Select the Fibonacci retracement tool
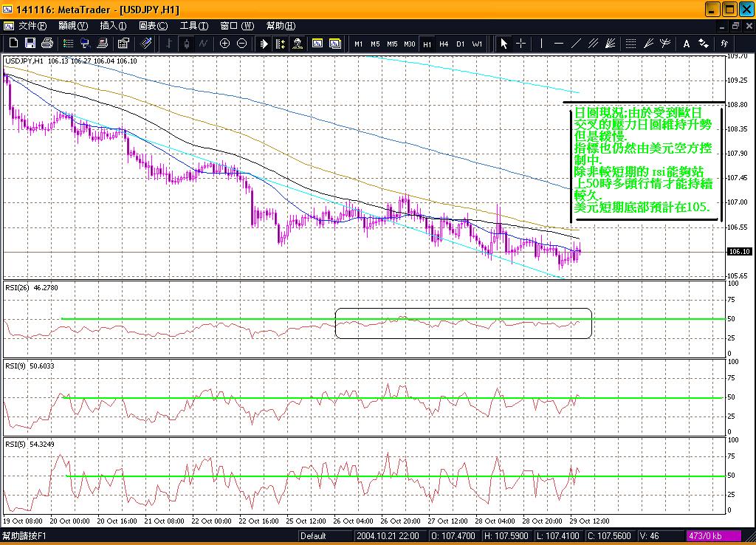Viewport: 756px width, 545px height. tap(630, 44)
